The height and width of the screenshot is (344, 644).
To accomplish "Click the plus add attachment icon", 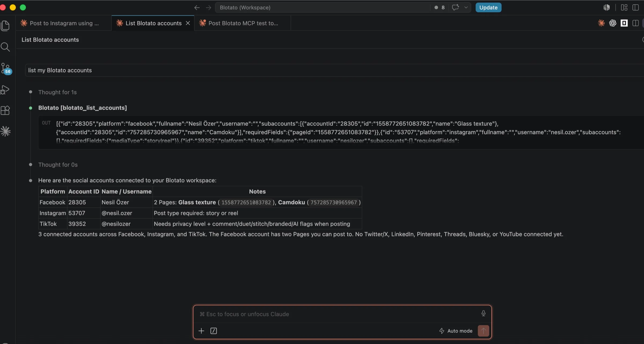I will (x=201, y=331).
